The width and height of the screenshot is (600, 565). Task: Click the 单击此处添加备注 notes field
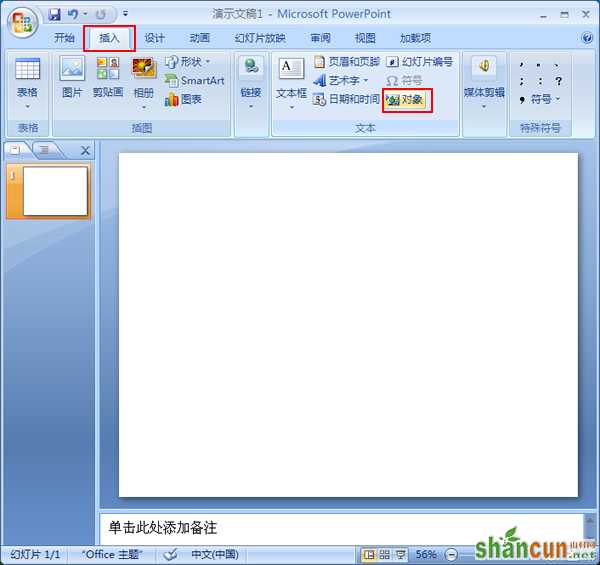pyautogui.click(x=342, y=529)
